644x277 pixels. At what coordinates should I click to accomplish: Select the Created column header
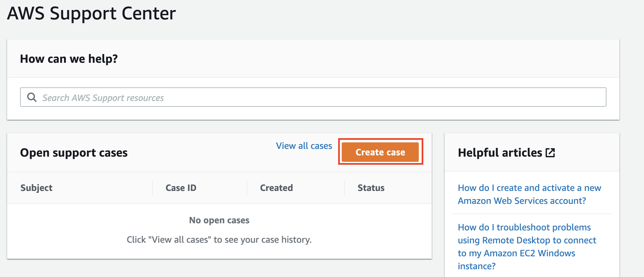coord(276,188)
